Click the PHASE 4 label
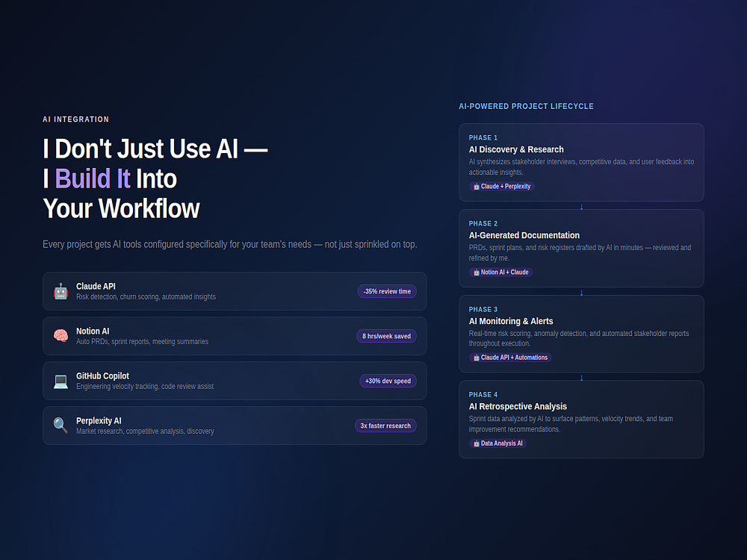The height and width of the screenshot is (560, 747). coord(483,395)
